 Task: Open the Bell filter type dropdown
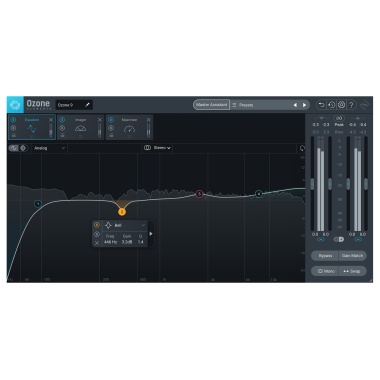pyautogui.click(x=125, y=226)
